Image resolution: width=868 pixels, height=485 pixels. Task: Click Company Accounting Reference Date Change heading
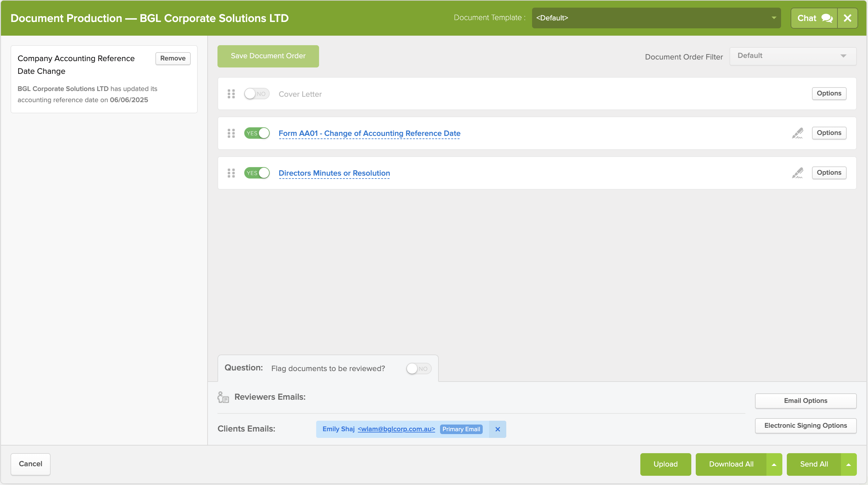[x=76, y=65]
